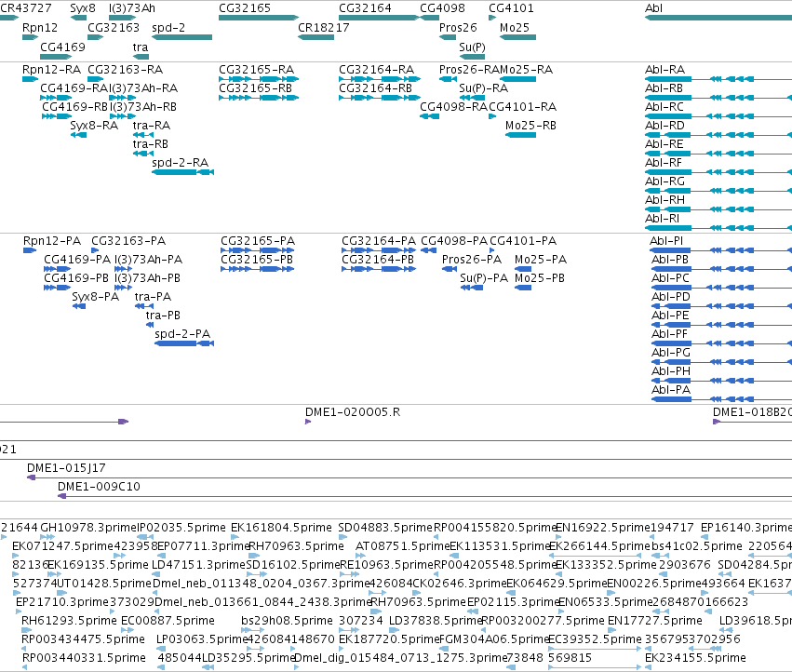The image size is (792, 672).
Task: Click the CG4169 gene label
Action: [62, 47]
